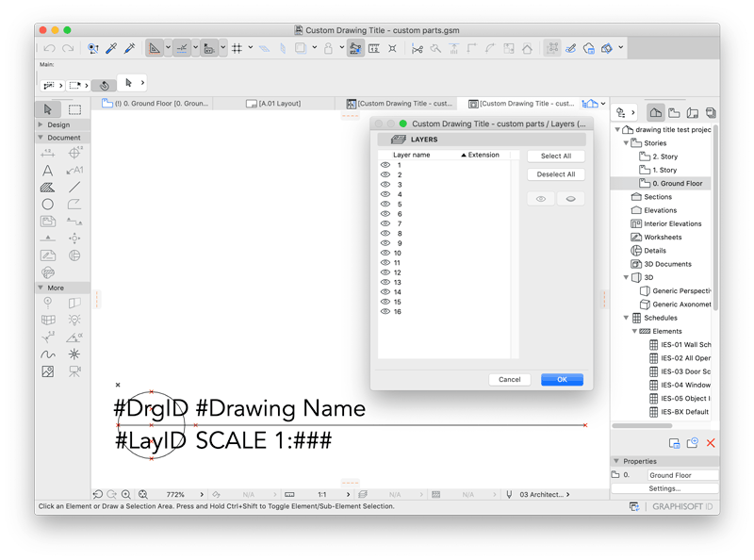Select the Text tool in Document section
Screen dimensions: 754x560
pos(48,171)
